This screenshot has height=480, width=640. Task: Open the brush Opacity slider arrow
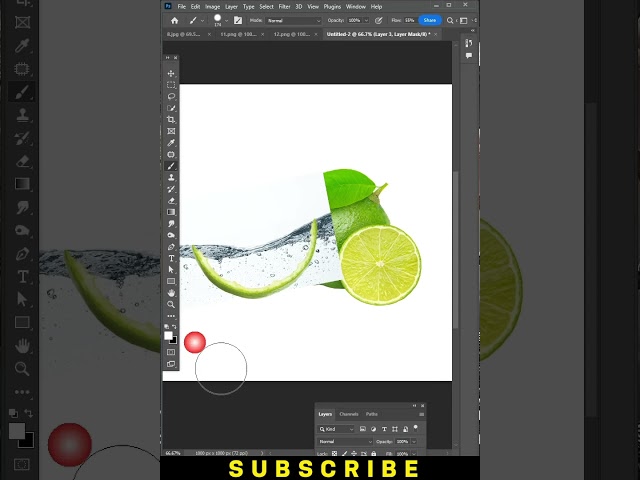(x=366, y=20)
